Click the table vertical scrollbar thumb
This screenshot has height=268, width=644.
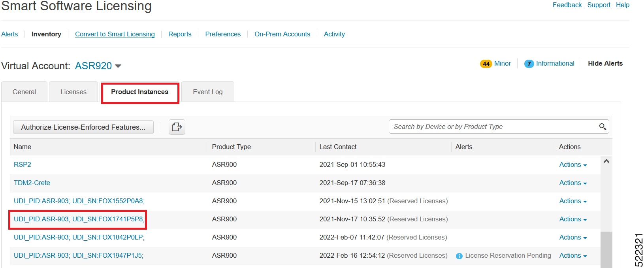[606, 250]
